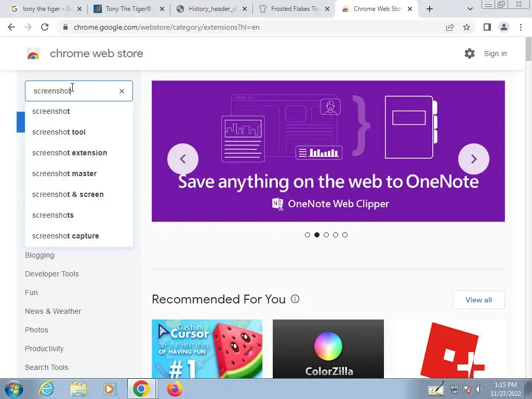Viewport: 532px width, 399px height.
Task: Open the Custom Cursor extension card
Action: [x=207, y=349]
